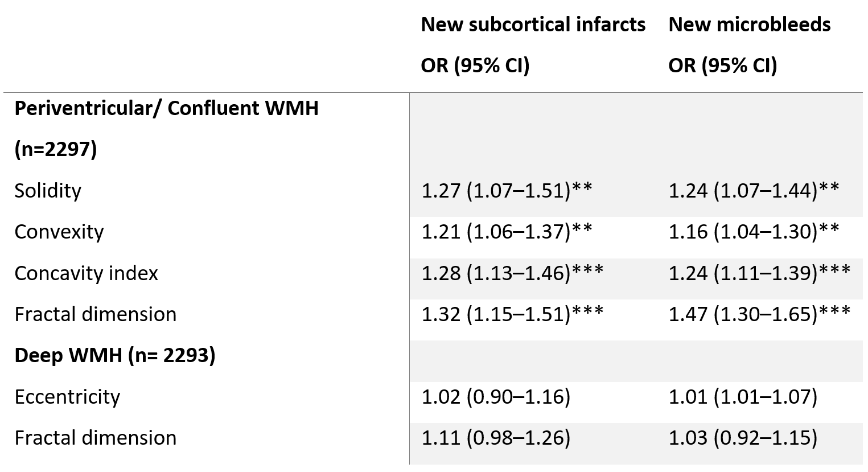The image size is (868, 472).
Task: Click the "New subcortical infarcts" column header
Action: [x=533, y=24]
